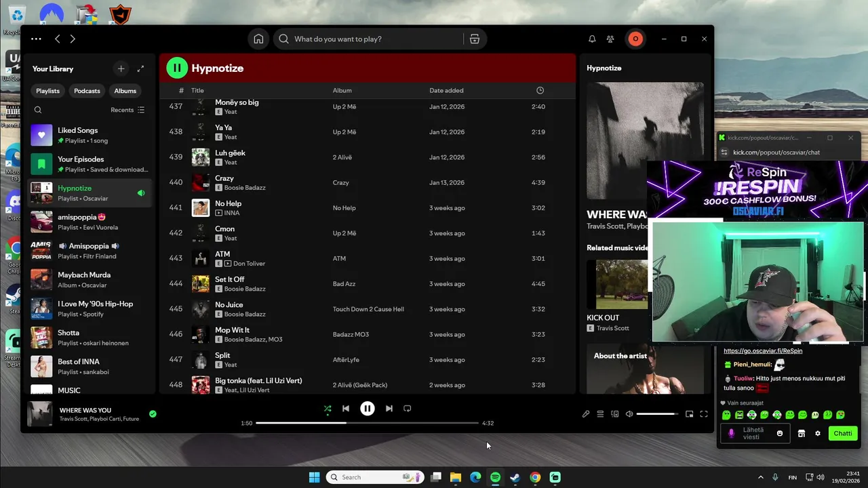Expand Your Library with arrows icon

point(140,68)
